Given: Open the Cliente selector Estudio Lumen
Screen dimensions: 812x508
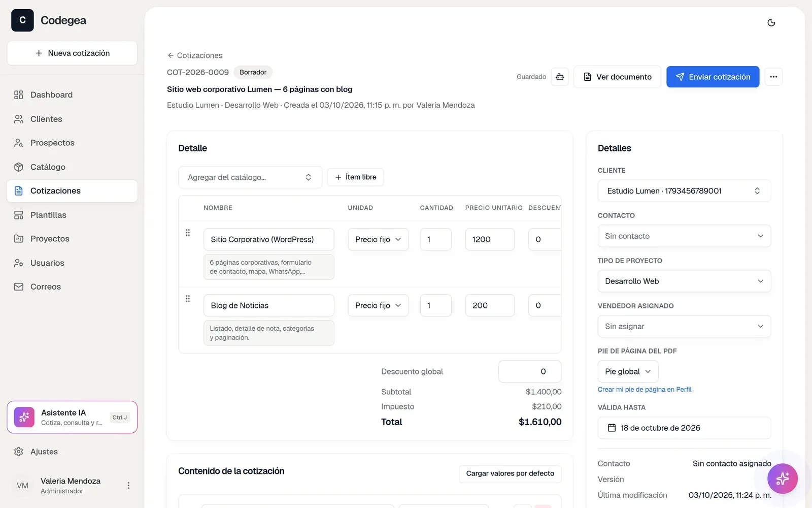Looking at the screenshot, I should [684, 191].
